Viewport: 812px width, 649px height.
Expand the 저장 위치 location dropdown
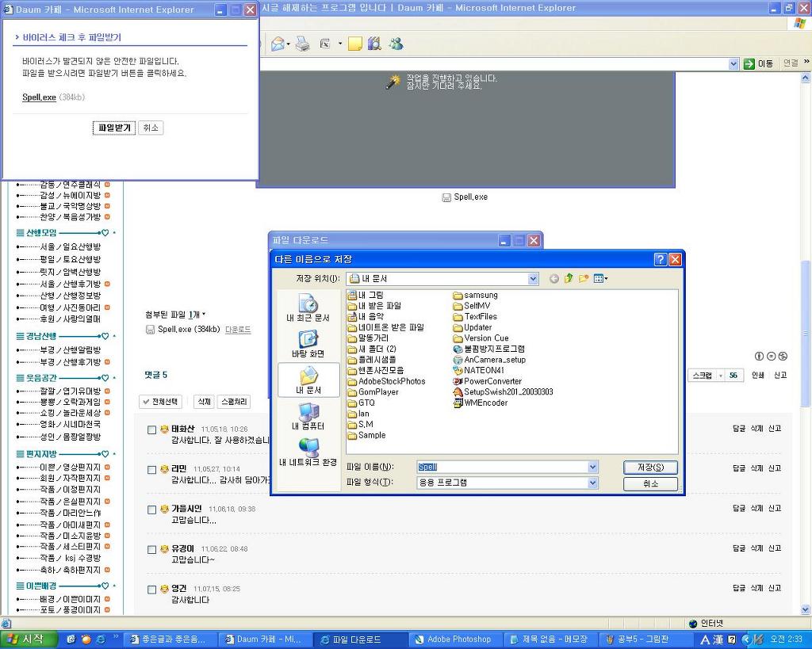[533, 279]
